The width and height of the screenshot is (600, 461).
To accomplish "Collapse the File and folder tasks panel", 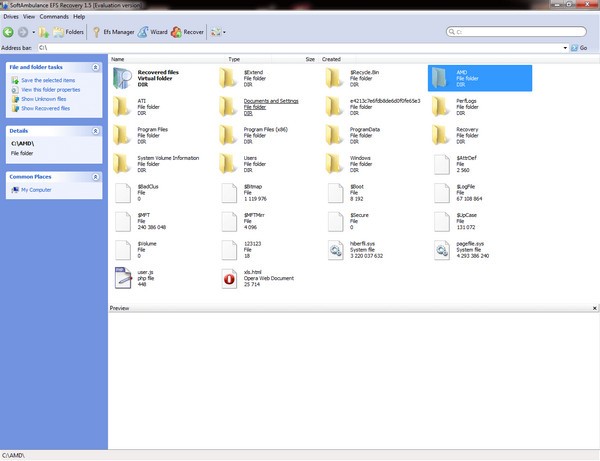I will point(95,68).
